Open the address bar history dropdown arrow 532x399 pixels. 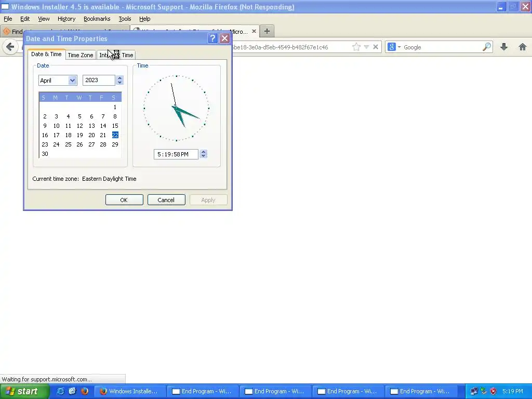(366, 47)
